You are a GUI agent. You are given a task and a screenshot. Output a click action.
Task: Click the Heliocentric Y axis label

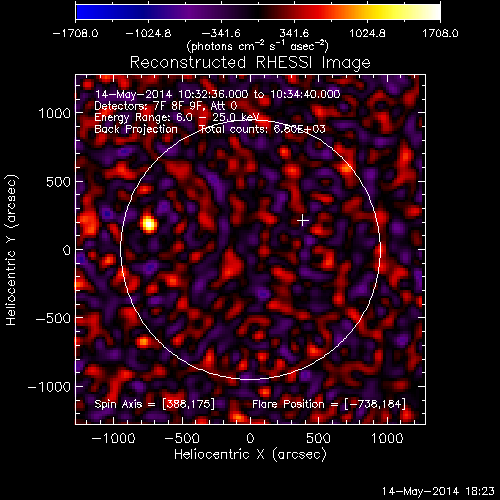point(11,250)
